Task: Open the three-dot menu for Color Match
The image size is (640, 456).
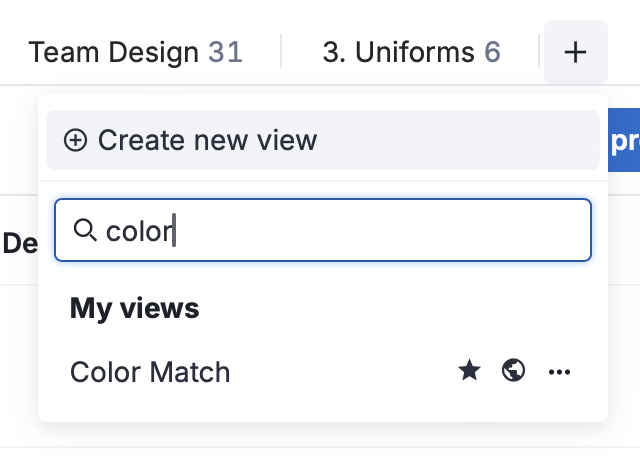Action: click(x=559, y=372)
